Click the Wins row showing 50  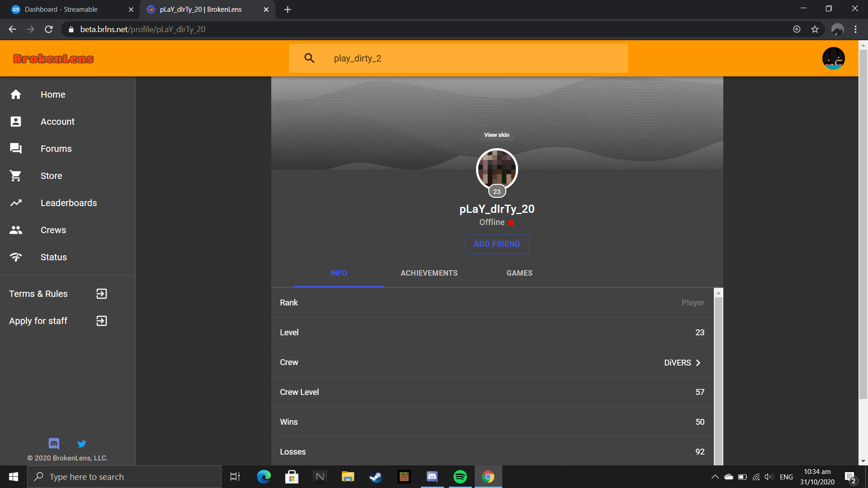pyautogui.click(x=492, y=422)
